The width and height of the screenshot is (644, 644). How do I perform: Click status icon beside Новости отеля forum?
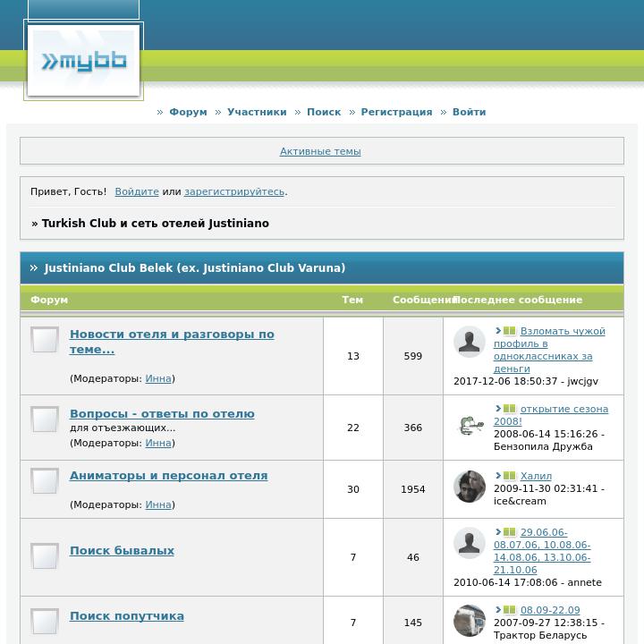[x=45, y=340]
